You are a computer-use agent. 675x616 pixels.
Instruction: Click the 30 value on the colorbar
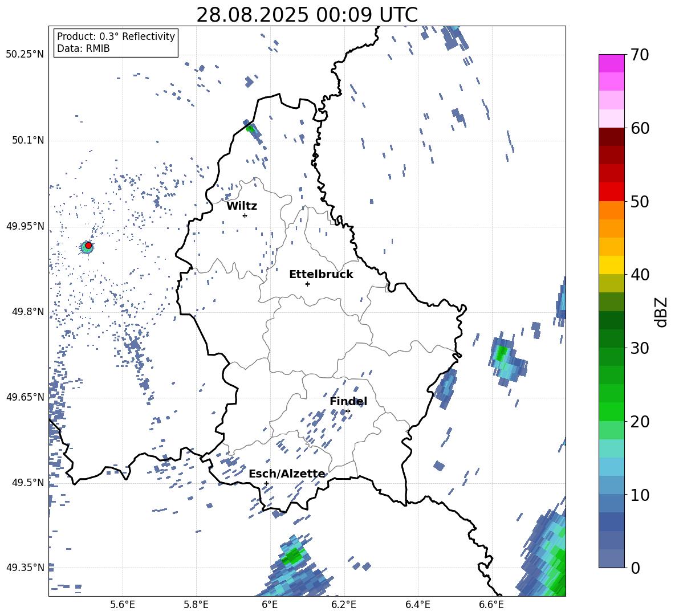(640, 348)
